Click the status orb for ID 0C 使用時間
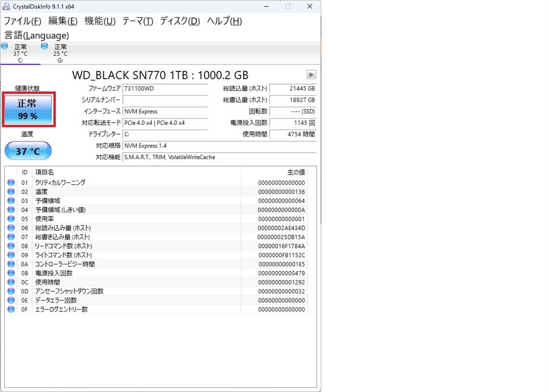The height and width of the screenshot is (392, 549). tap(11, 282)
